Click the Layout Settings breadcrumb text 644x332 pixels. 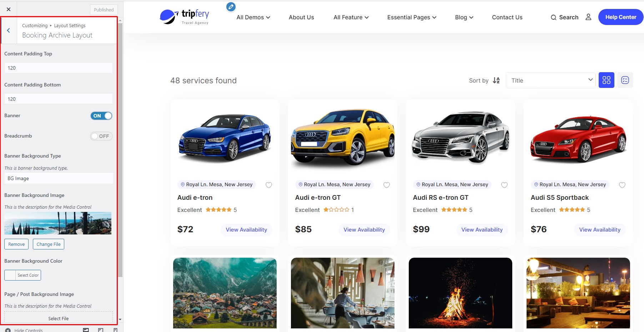[70, 26]
